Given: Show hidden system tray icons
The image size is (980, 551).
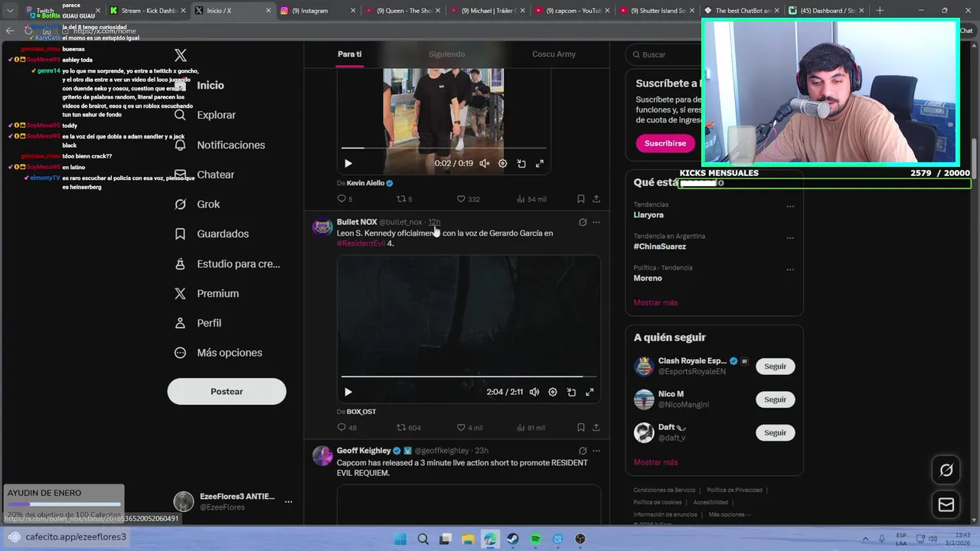Looking at the screenshot, I should [866, 539].
